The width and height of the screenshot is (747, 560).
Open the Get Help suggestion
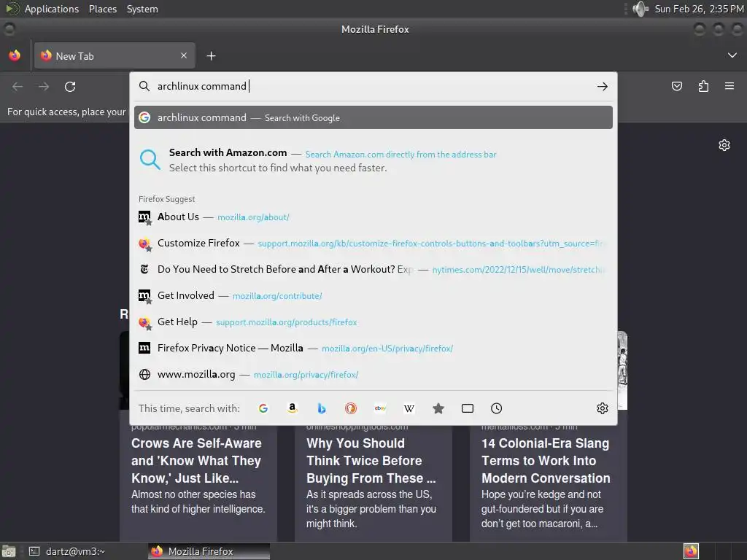pos(373,322)
